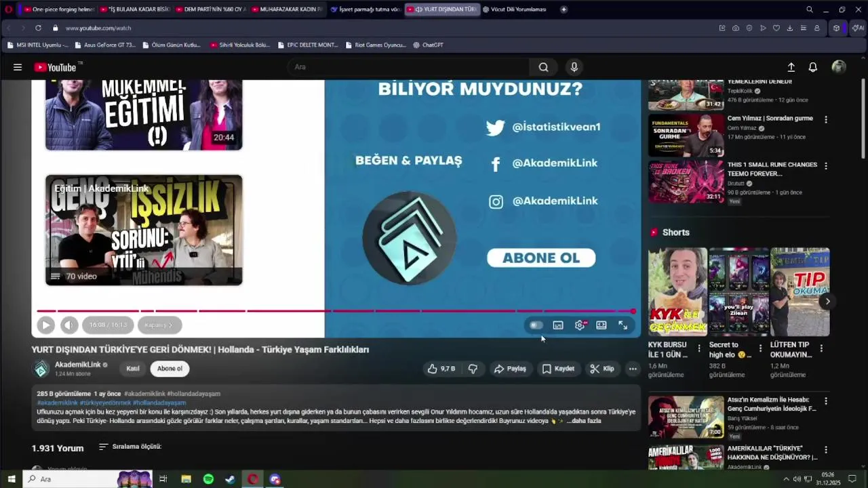This screenshot has height=488, width=868.
Task: Open the 20:44 end screen video thumbnail
Action: point(144,115)
